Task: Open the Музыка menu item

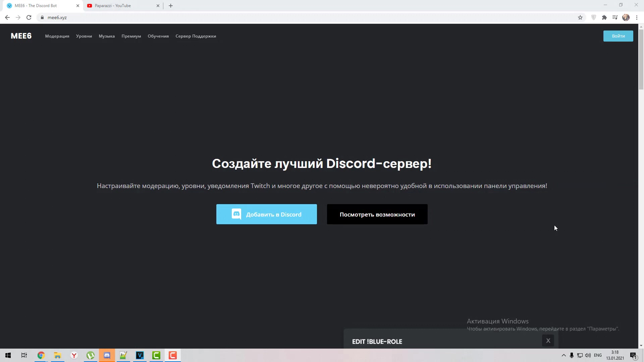Action: pyautogui.click(x=107, y=36)
